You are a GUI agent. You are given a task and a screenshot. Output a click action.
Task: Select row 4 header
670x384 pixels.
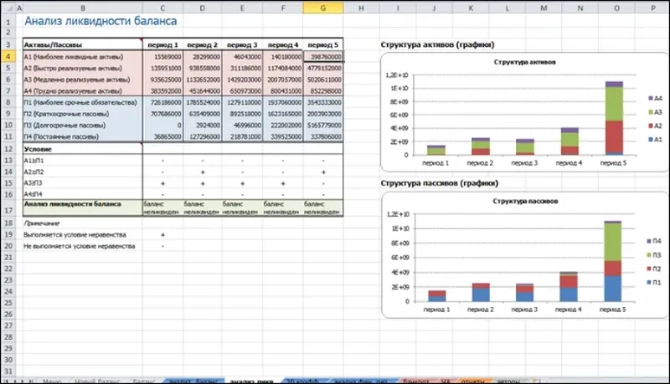click(8, 56)
